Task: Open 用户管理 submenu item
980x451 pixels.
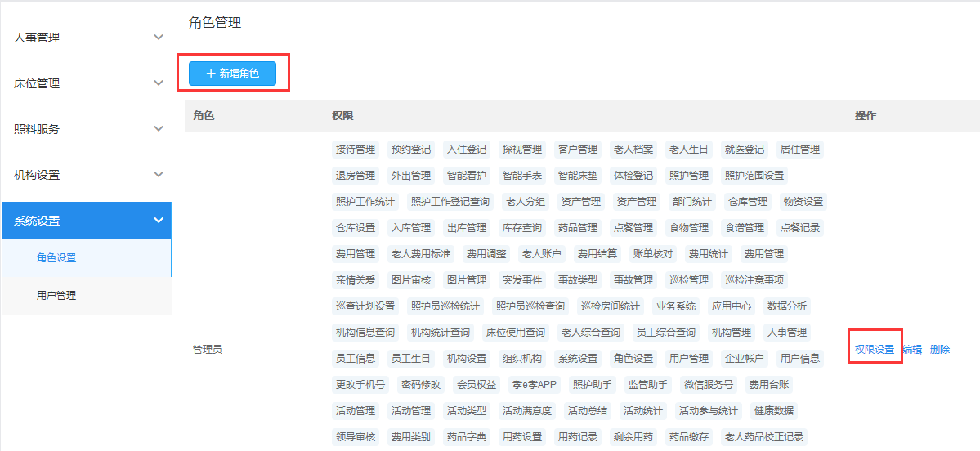Action: click(56, 296)
